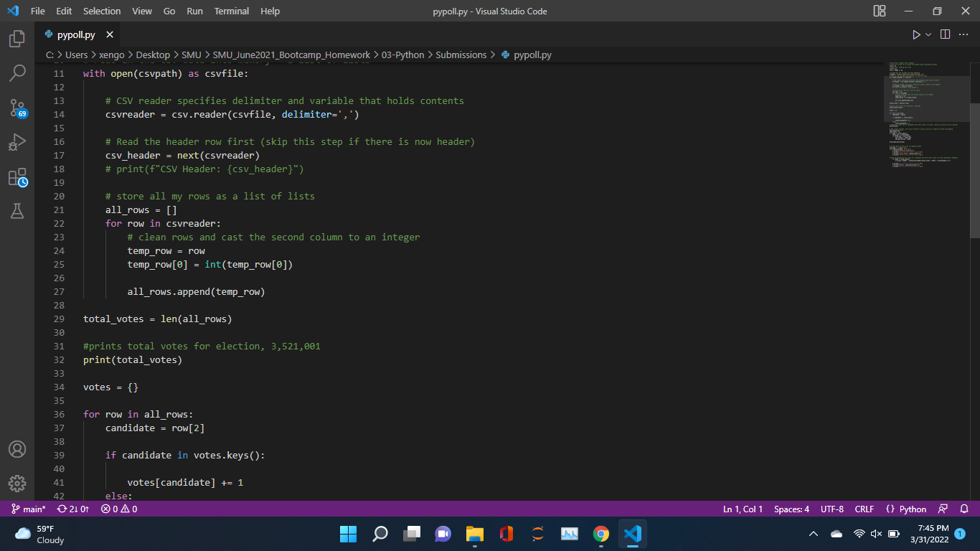Screen dimensions: 980x551
Task: Open the Selection menu
Action: (x=102, y=11)
